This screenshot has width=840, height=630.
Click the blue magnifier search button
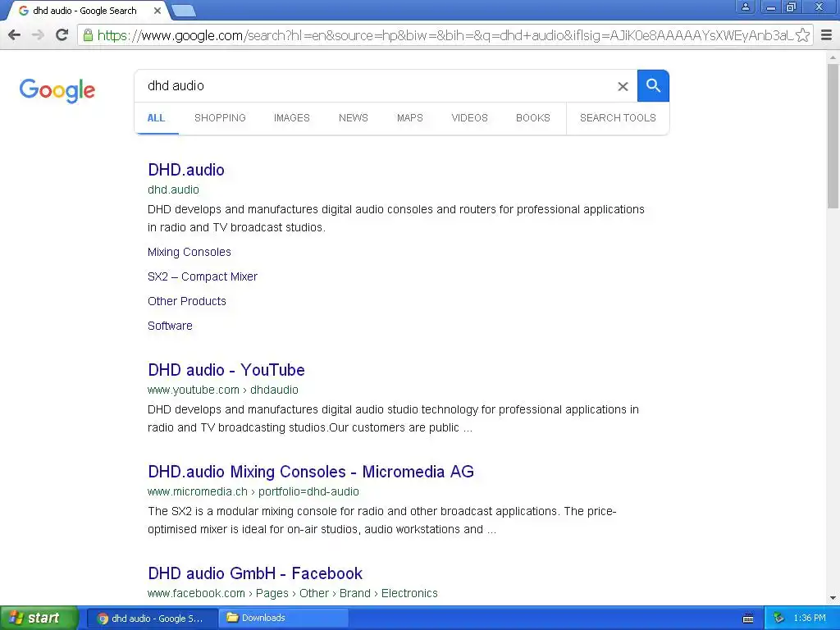(x=653, y=85)
